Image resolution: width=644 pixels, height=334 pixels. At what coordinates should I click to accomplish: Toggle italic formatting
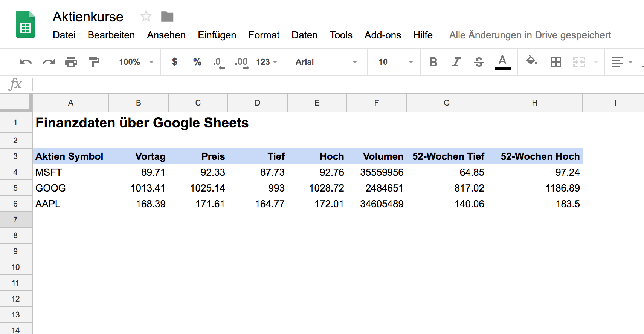point(456,62)
